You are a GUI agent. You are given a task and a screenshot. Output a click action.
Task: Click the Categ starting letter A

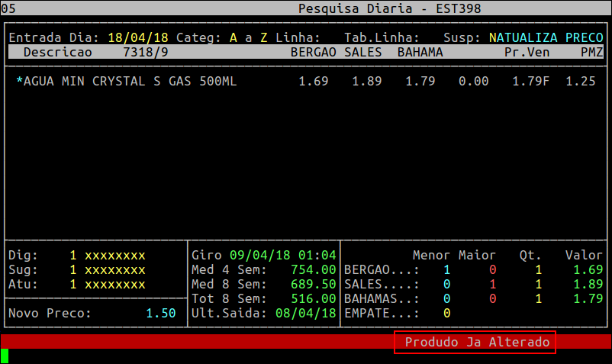234,37
